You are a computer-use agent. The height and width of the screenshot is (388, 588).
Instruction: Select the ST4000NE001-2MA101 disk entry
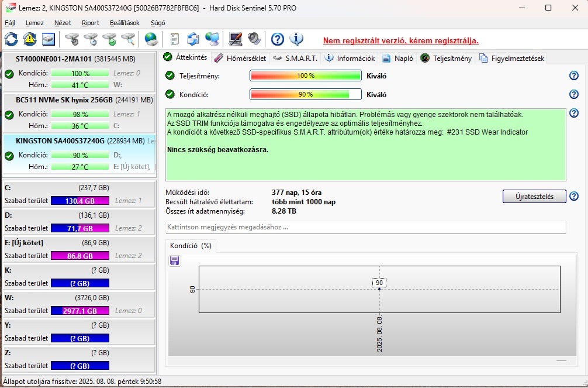79,72
